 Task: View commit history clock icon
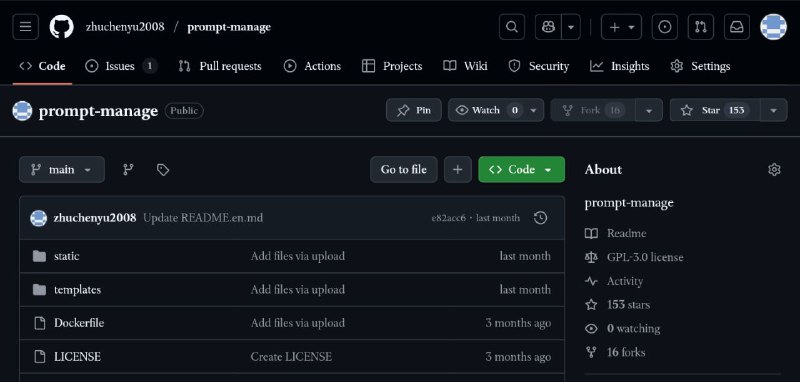pyautogui.click(x=540, y=218)
